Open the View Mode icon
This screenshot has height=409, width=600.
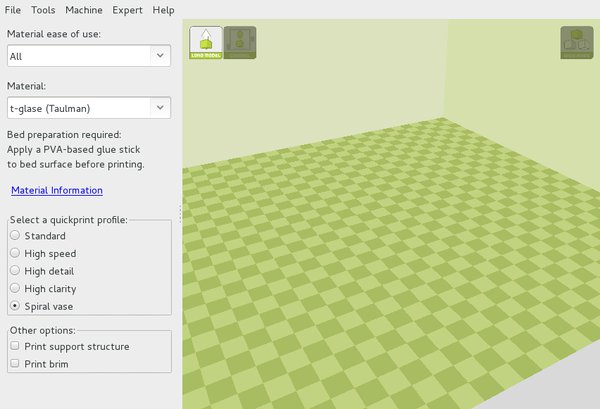[x=576, y=42]
